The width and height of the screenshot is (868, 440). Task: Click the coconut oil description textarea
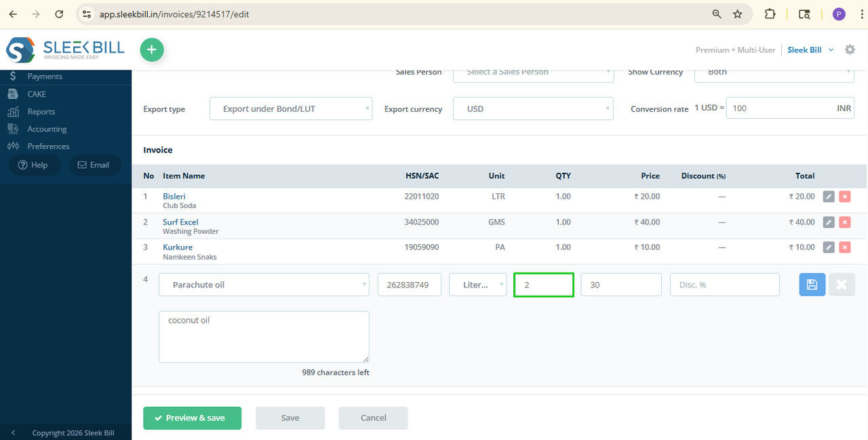click(264, 337)
